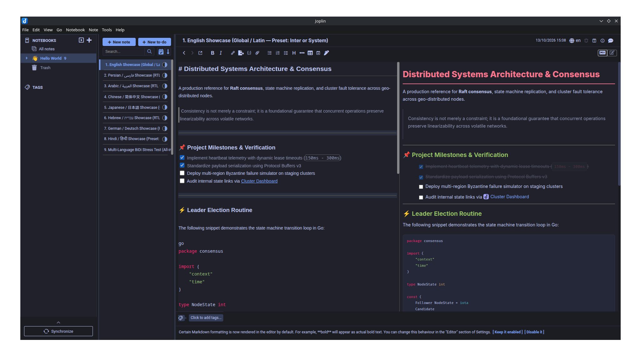Image resolution: width=641 pixels, height=364 pixels.
Task: Create a new to-do
Action: coord(154,42)
